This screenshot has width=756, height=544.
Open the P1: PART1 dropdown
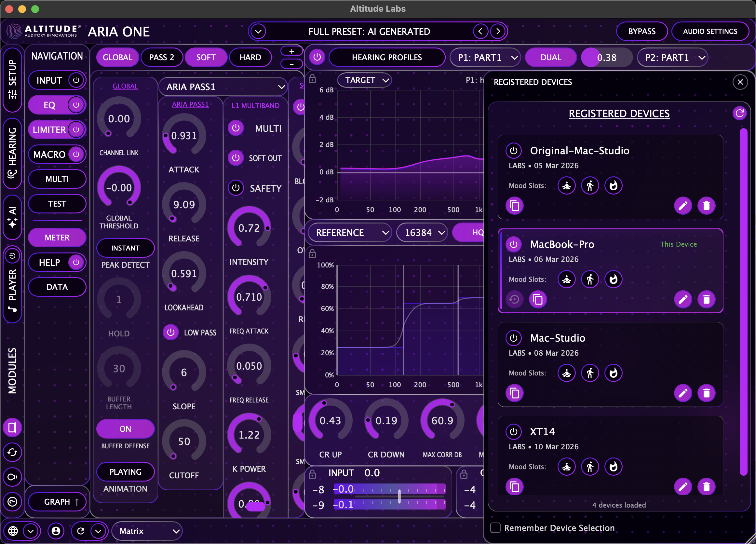[x=485, y=57]
